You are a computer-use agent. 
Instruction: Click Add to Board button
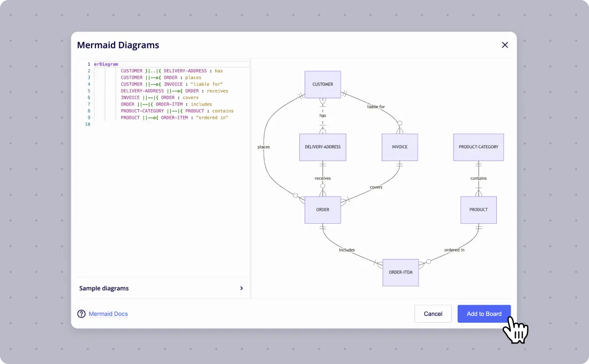[x=484, y=314]
